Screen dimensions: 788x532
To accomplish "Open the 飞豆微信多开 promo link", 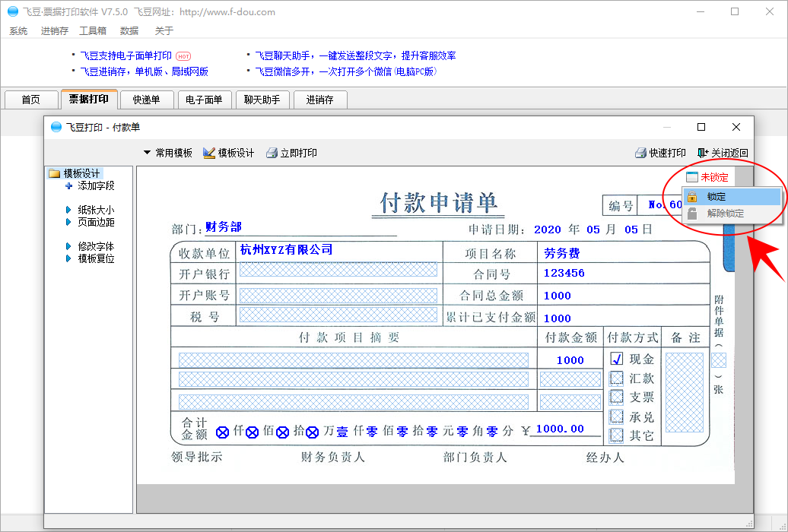I will 346,72.
